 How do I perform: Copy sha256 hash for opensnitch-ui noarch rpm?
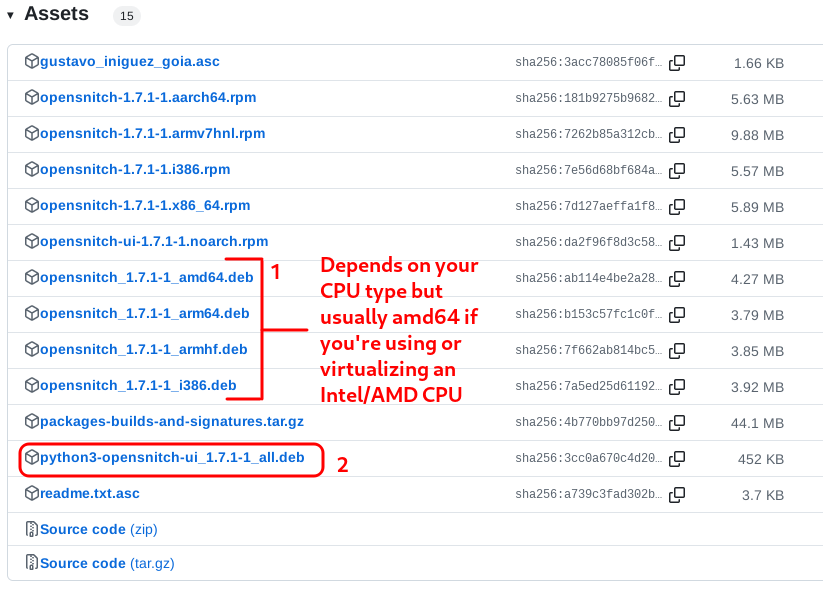click(677, 243)
